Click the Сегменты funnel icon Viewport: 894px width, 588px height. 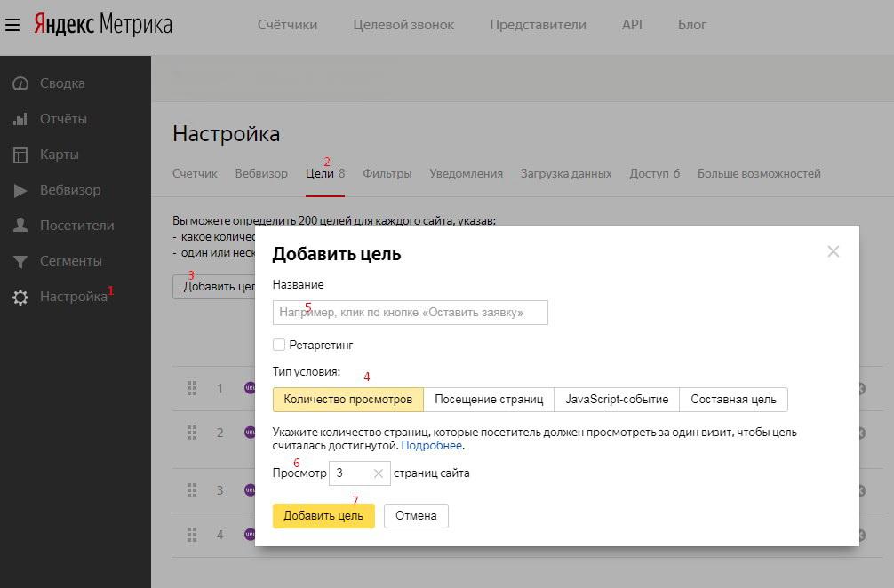pyautogui.click(x=20, y=261)
